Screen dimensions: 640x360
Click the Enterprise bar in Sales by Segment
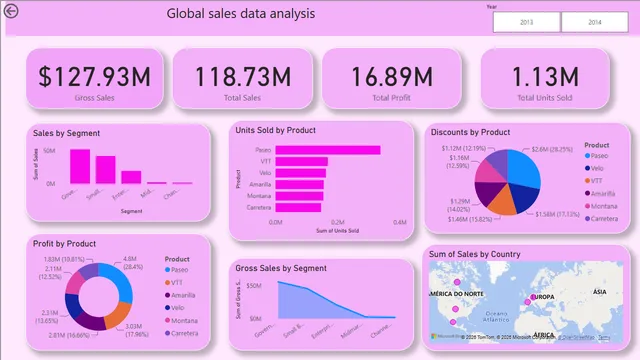pyautogui.click(x=131, y=177)
